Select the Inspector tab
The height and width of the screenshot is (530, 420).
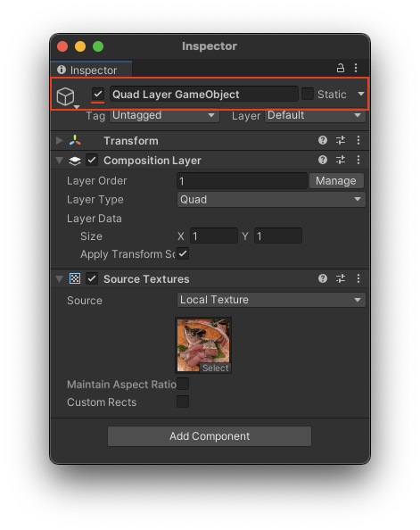click(x=91, y=70)
